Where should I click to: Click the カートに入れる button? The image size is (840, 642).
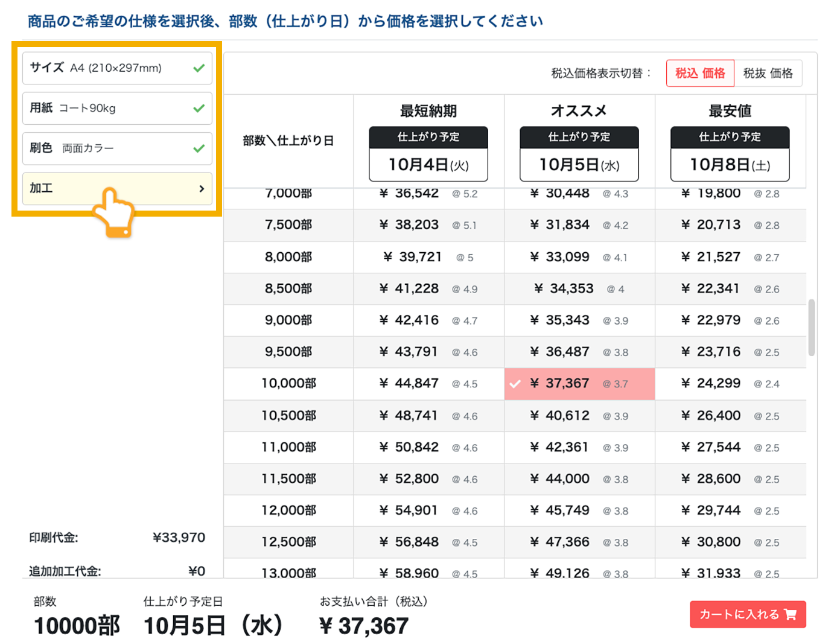pos(748,614)
